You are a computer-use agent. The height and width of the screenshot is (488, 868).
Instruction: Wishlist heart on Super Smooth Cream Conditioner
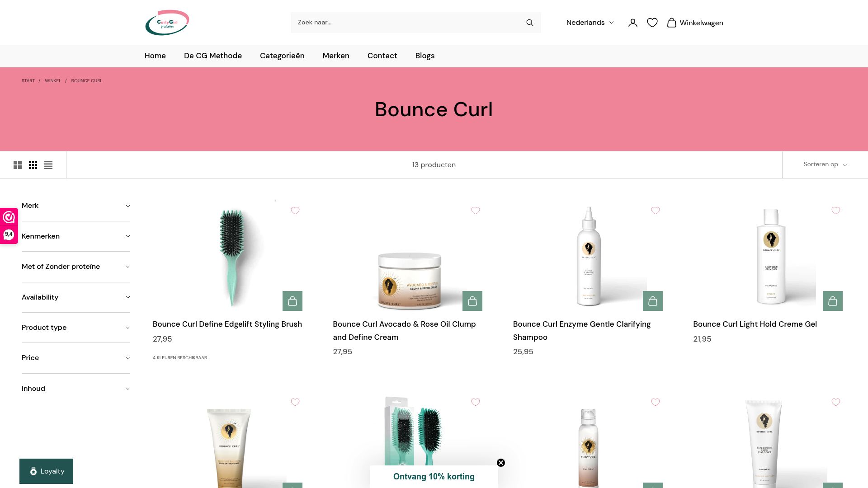(836, 402)
